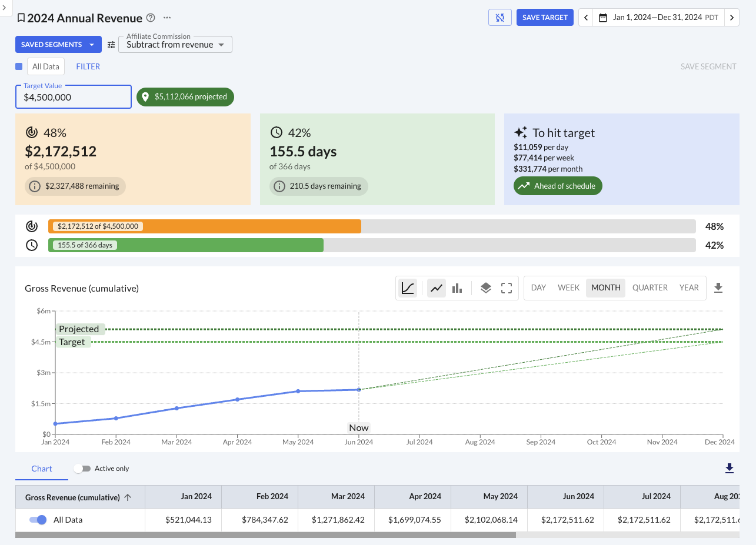This screenshot has height=545, width=756.
Task: Open the date range picker
Action: pyautogui.click(x=658, y=18)
